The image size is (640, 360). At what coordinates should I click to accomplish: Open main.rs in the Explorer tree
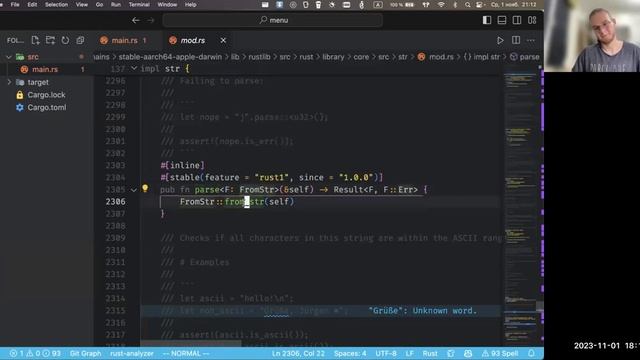click(45, 69)
